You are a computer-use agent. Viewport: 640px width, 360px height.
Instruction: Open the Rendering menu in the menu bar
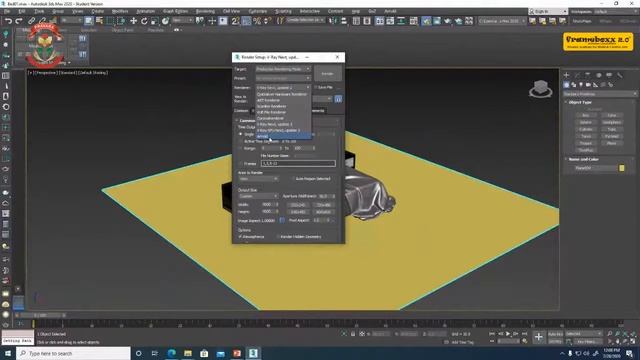tap(205, 11)
